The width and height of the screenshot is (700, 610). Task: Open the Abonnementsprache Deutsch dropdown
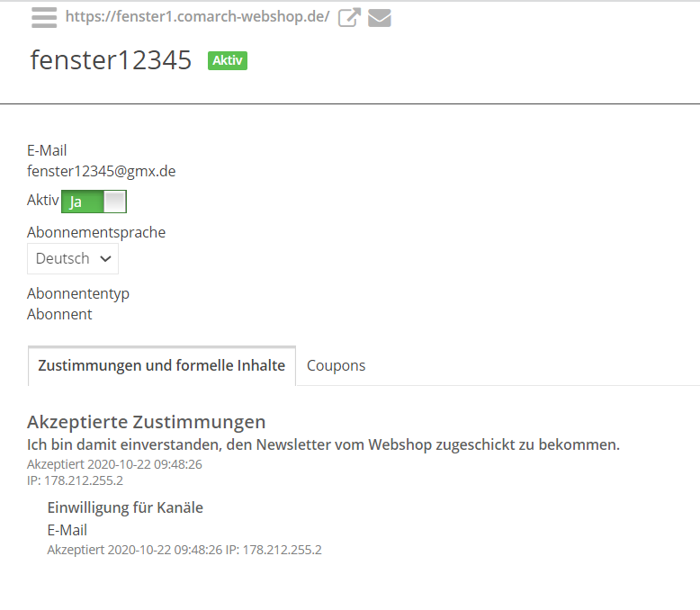tap(73, 258)
